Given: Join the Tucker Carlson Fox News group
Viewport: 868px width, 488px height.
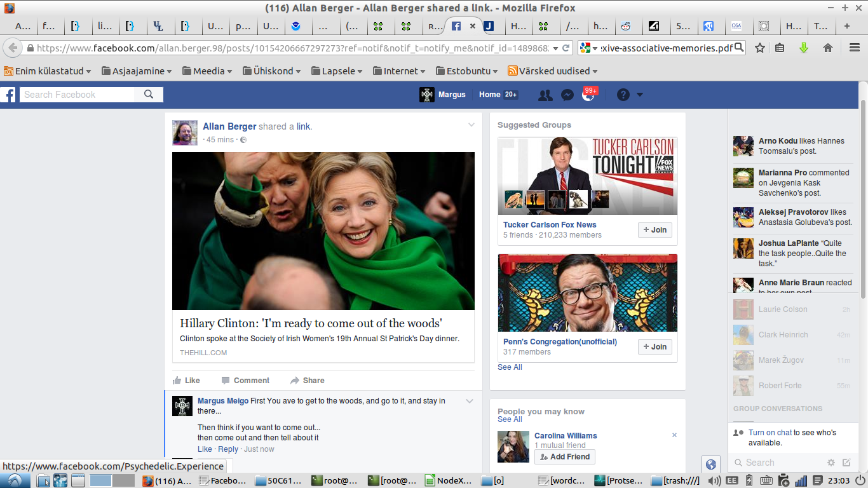Looking at the screenshot, I should [654, 230].
